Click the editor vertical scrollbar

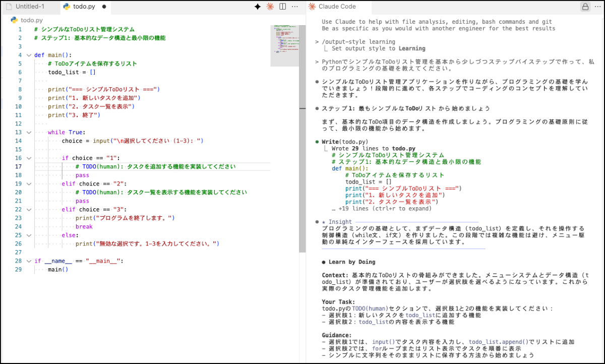tap(302, 151)
